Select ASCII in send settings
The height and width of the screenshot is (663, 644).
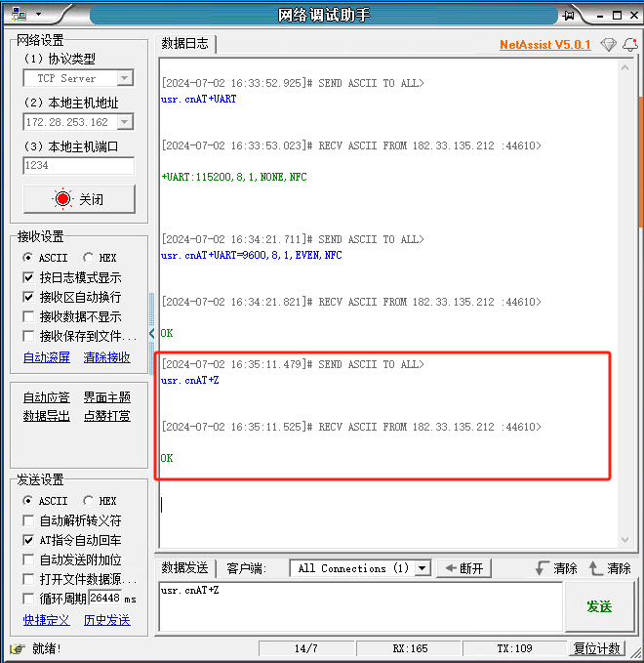46,501
